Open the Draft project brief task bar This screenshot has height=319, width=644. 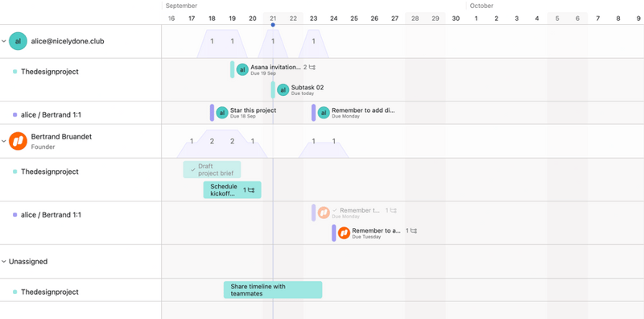pyautogui.click(x=212, y=169)
